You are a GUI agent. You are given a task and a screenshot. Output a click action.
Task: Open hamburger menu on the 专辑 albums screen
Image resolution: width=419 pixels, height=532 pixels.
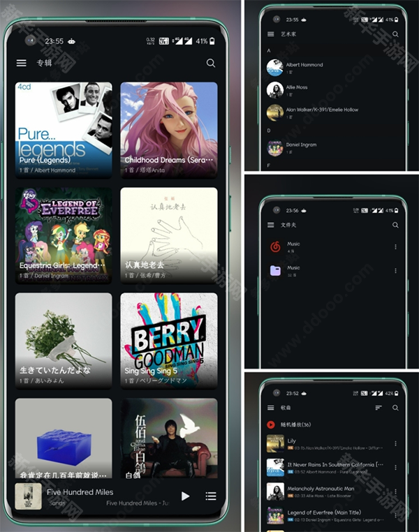click(x=22, y=63)
